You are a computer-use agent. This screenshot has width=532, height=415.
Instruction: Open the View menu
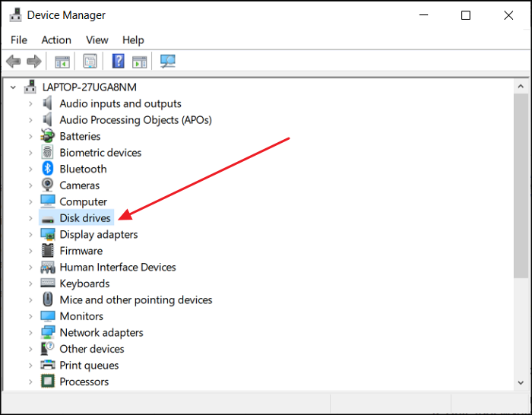coord(97,40)
